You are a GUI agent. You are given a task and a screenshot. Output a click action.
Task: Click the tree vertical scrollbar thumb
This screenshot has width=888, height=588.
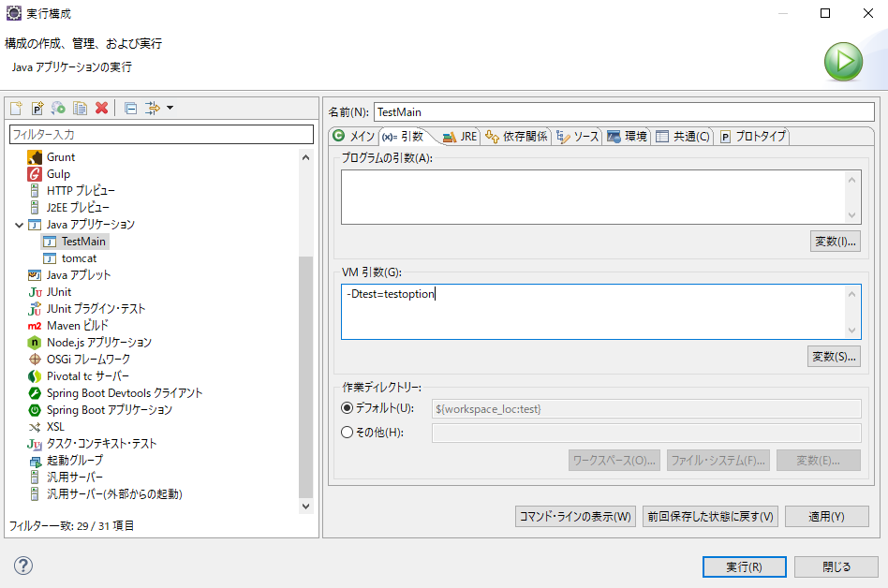[305, 377]
